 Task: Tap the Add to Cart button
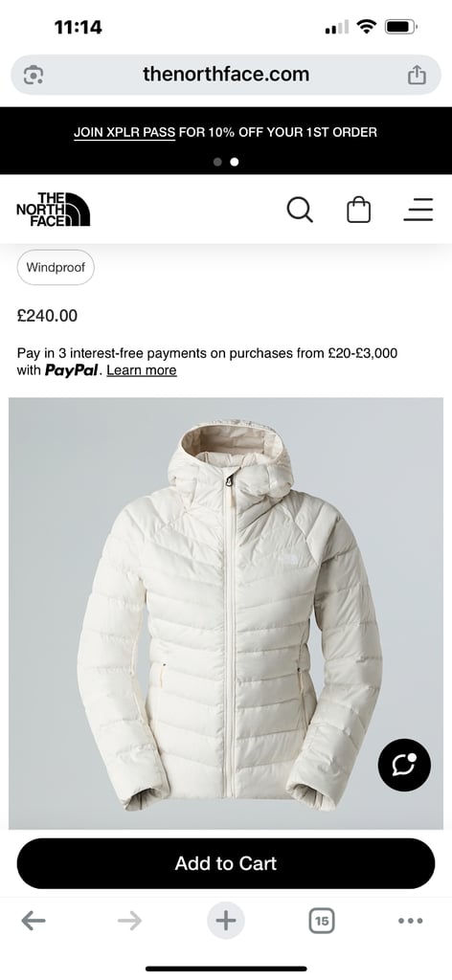click(x=226, y=864)
